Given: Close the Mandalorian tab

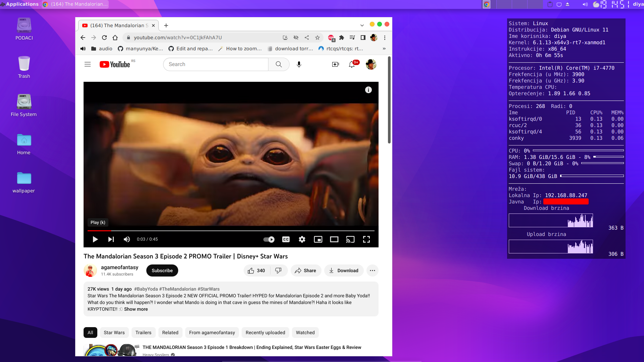Looking at the screenshot, I should [153, 25].
